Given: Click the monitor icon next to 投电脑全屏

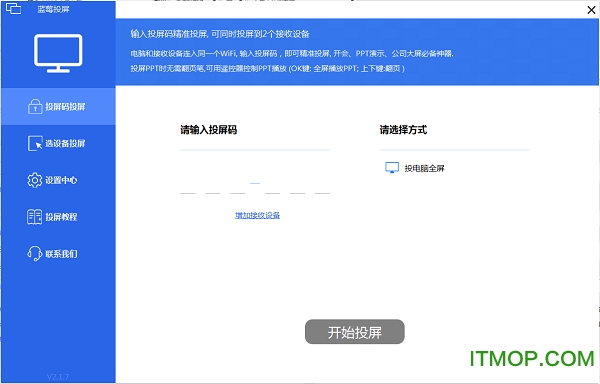Looking at the screenshot, I should [x=392, y=168].
